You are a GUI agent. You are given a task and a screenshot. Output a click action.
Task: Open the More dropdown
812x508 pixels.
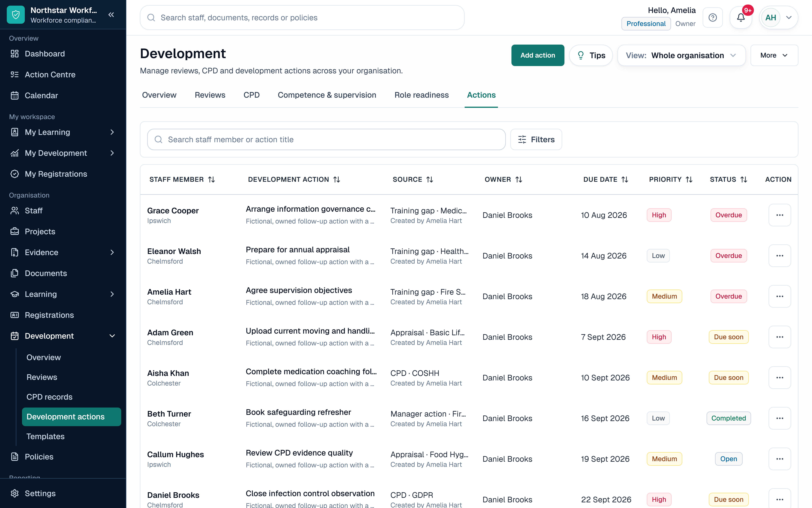coord(774,55)
